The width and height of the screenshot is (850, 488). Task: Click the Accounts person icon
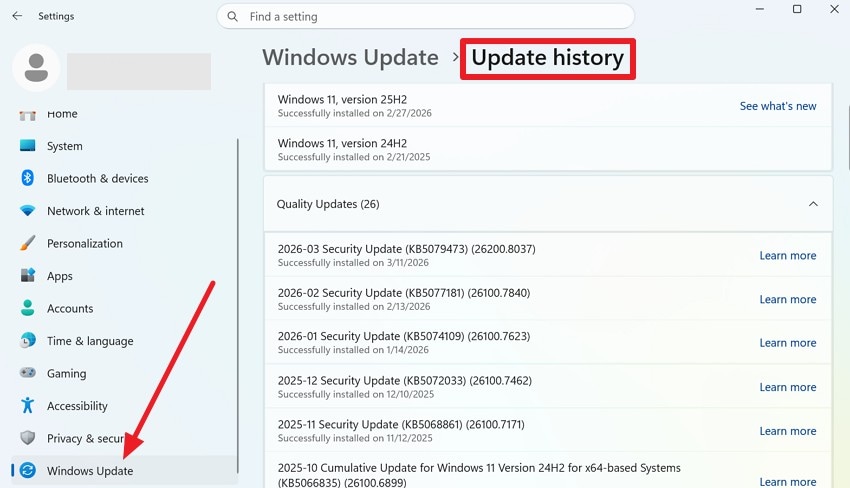click(x=28, y=308)
